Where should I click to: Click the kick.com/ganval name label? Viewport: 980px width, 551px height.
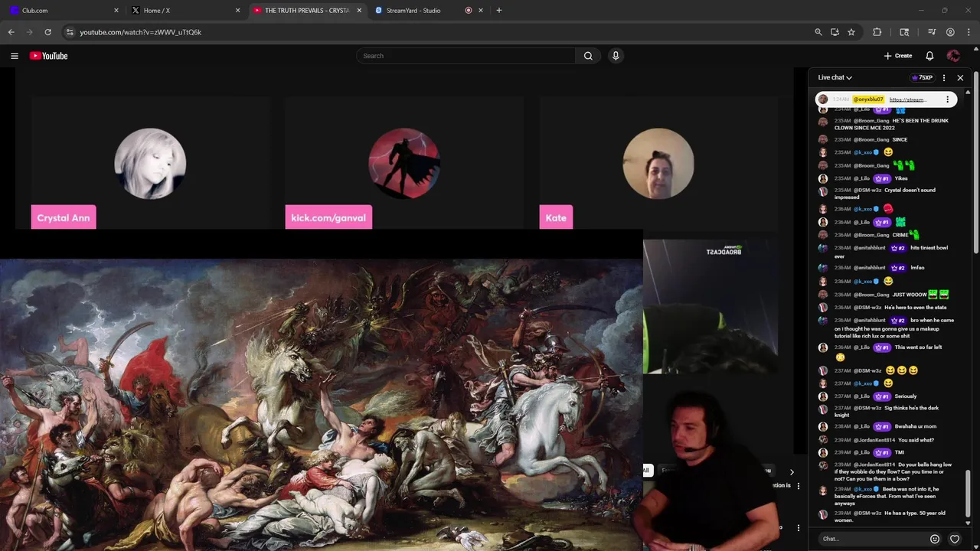click(x=328, y=217)
